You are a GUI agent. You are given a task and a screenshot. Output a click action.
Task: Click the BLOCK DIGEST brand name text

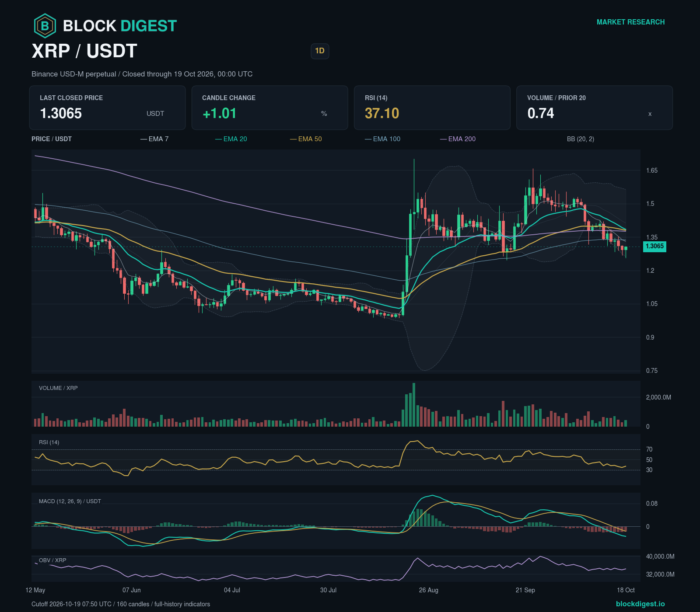120,26
